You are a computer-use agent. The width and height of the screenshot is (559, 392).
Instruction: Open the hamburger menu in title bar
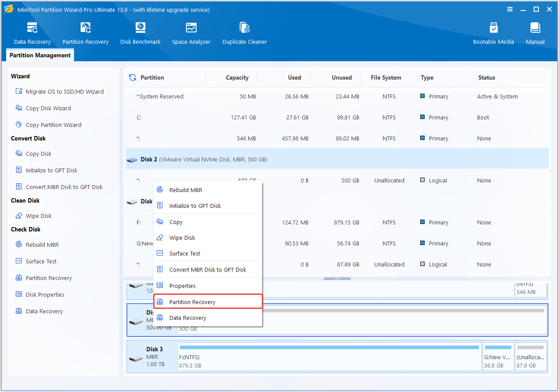point(510,9)
